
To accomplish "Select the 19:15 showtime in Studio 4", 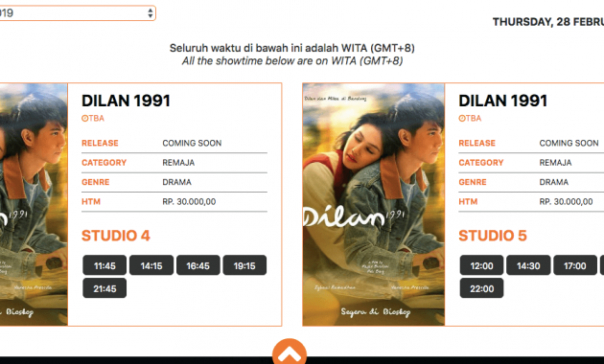I will tap(244, 265).
